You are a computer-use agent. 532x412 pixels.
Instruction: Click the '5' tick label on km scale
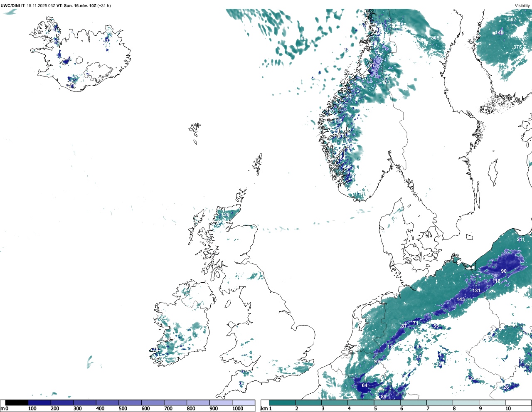point(375,409)
